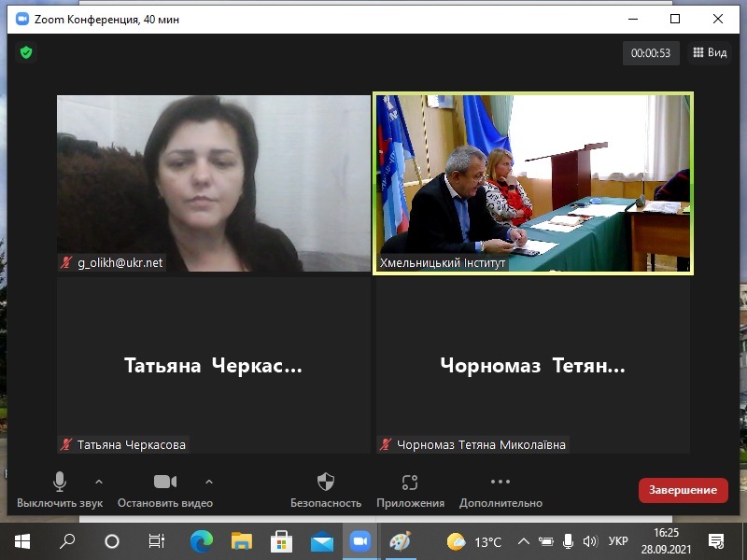Expand audio options arrow beside microphone
747x560 pixels.
[99, 482]
